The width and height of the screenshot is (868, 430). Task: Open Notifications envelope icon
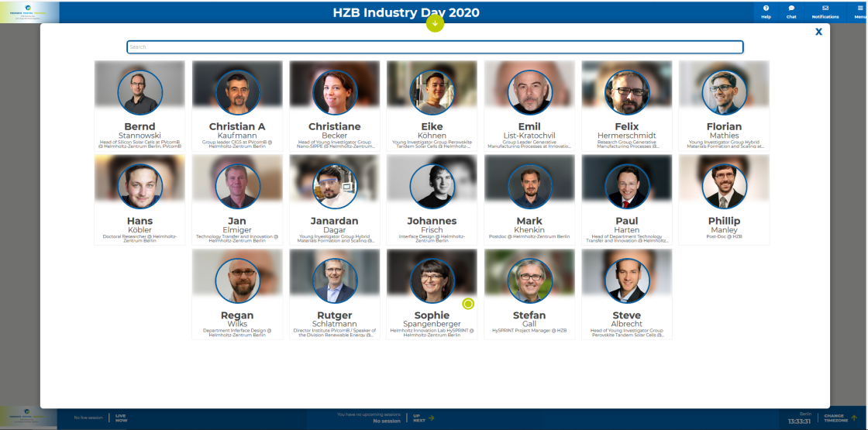point(825,8)
